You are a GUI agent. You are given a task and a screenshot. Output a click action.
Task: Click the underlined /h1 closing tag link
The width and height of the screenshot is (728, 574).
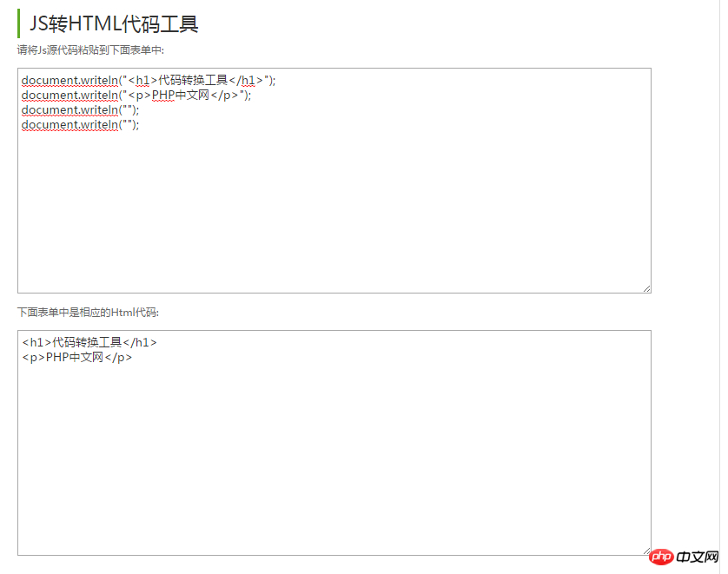[248, 80]
